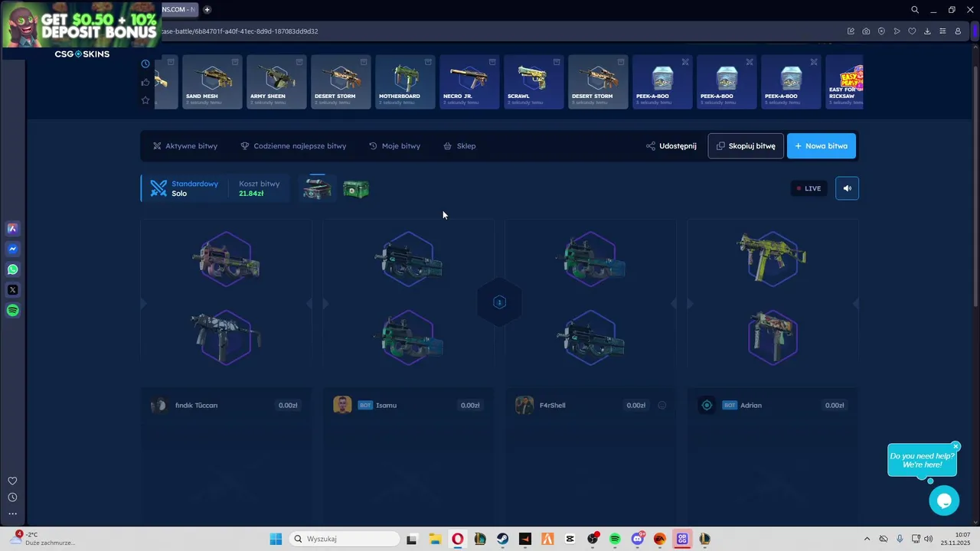Click player findik Tüccarı name
Viewport: 980px width, 551px height.
[x=197, y=406]
